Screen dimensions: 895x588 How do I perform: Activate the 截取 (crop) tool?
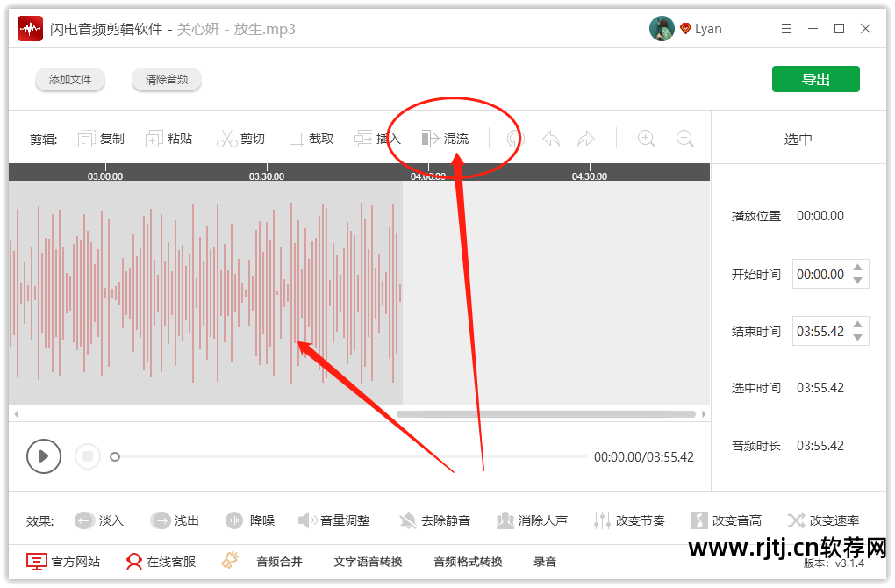click(x=311, y=138)
